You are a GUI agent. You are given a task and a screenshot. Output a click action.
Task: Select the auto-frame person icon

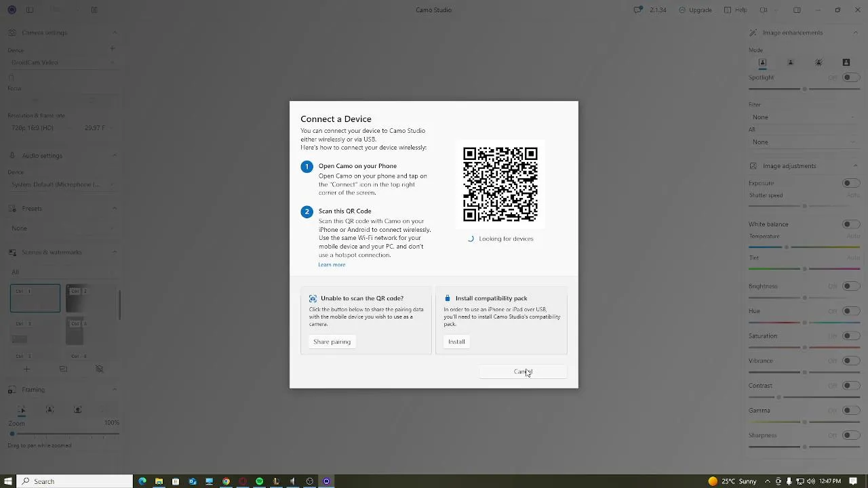(x=50, y=409)
